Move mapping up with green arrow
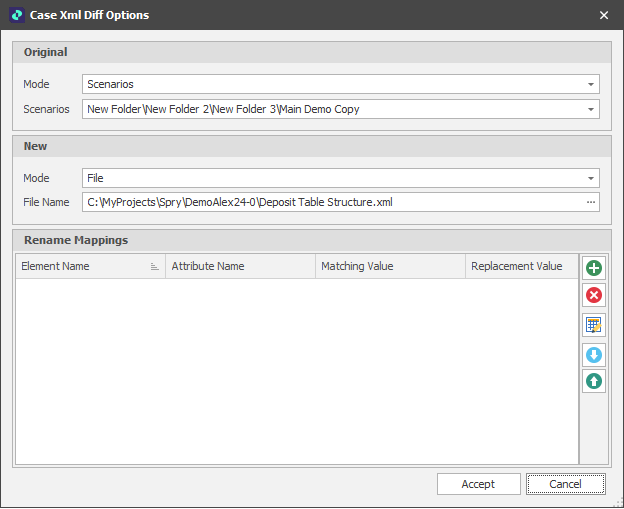 (594, 381)
